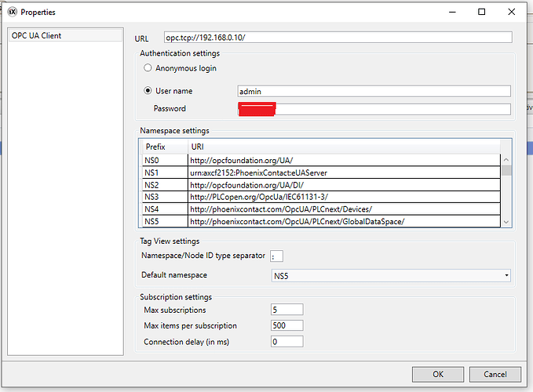Click the URL input field
The image size is (533, 392).
coord(338,37)
